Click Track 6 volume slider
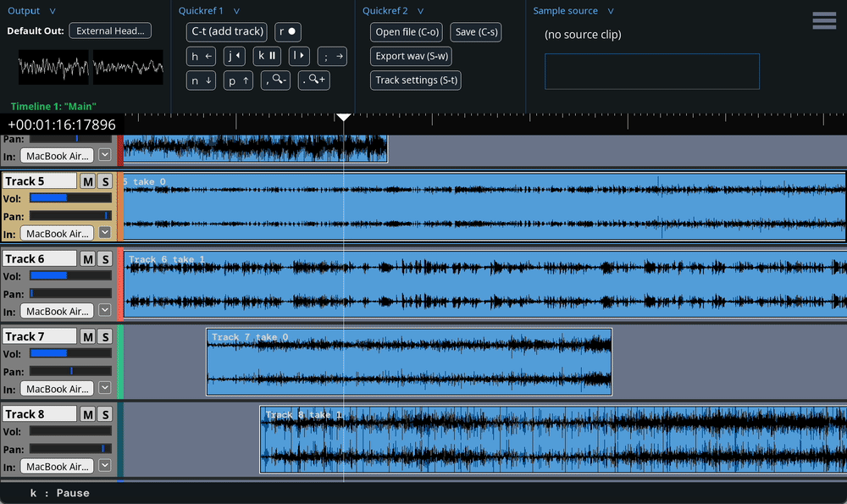Image resolution: width=847 pixels, height=504 pixels. 69,275
